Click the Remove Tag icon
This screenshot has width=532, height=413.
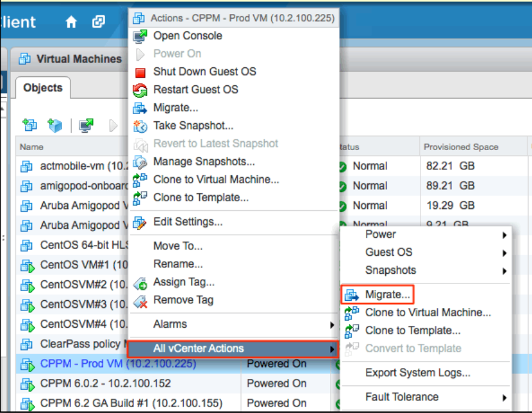[x=140, y=301]
